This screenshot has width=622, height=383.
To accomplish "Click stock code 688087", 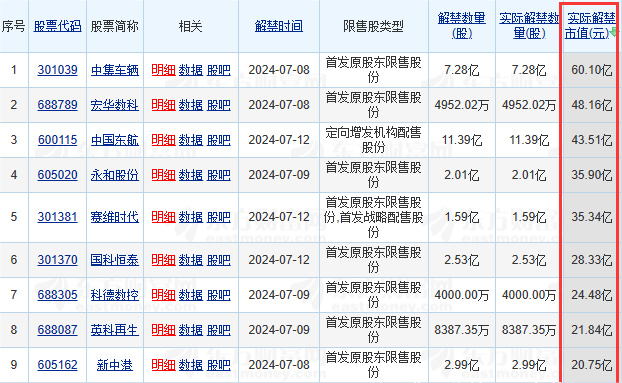I will (x=58, y=330).
